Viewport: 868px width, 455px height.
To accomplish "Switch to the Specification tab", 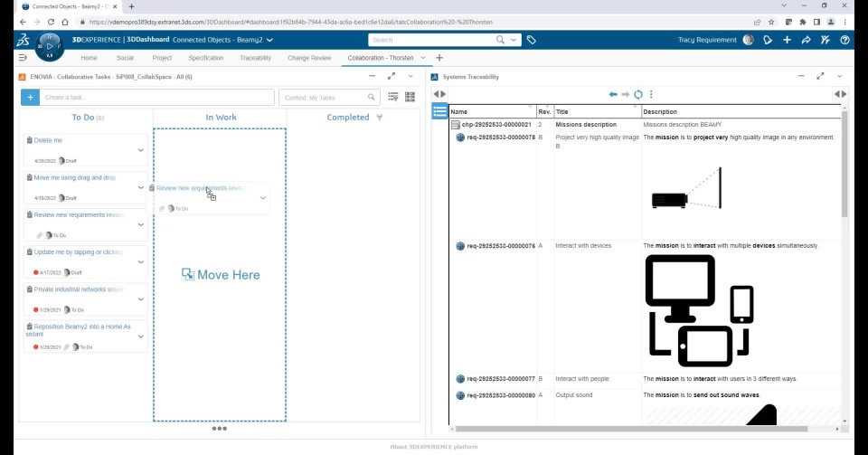I will click(x=206, y=58).
